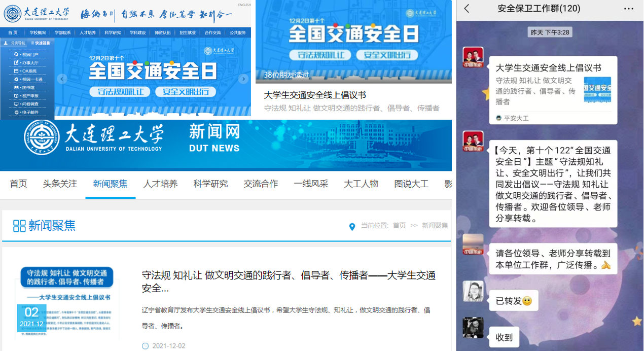The width and height of the screenshot is (644, 351).
Task: Go to the previous banner slide
Action: click(62, 79)
